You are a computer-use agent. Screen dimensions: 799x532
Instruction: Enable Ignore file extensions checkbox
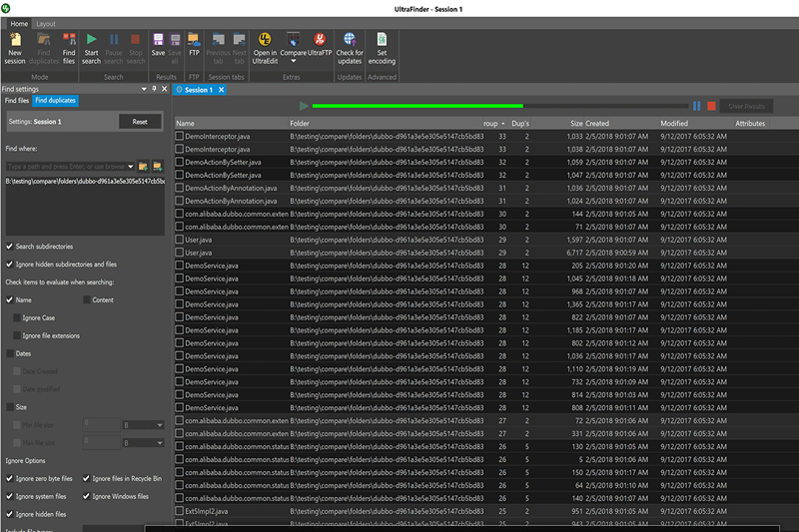coord(17,335)
